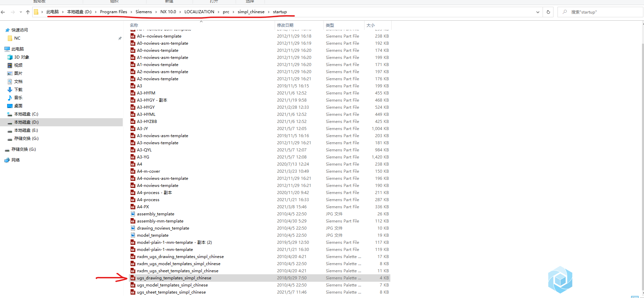The width and height of the screenshot is (644, 298).
Task: Open the 3D 对象 folder icon
Action: click(10, 57)
